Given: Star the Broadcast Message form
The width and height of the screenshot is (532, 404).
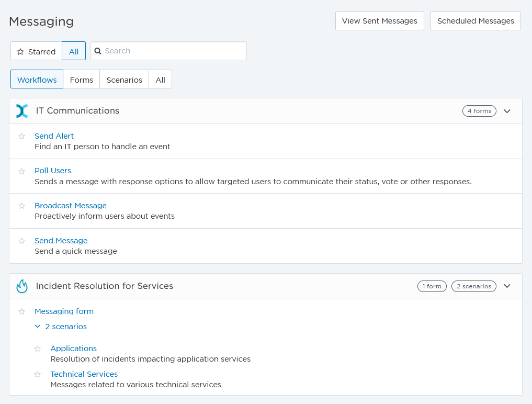Looking at the screenshot, I should pos(22,206).
